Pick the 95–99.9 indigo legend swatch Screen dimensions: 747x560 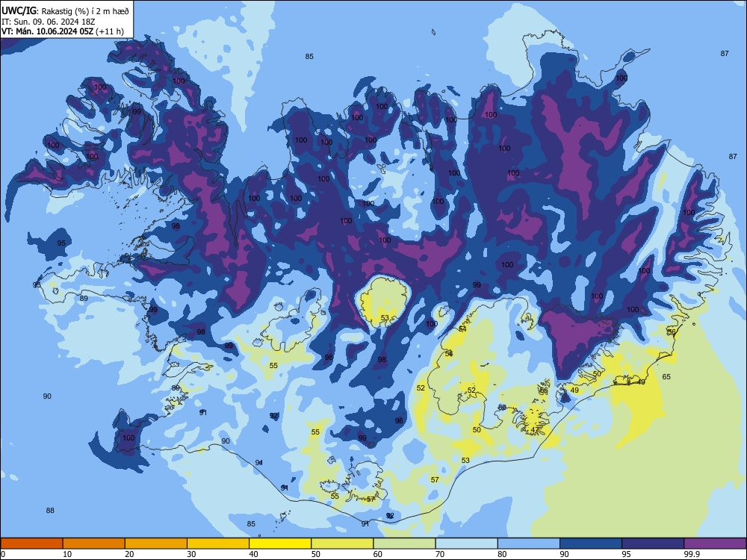coord(653,544)
